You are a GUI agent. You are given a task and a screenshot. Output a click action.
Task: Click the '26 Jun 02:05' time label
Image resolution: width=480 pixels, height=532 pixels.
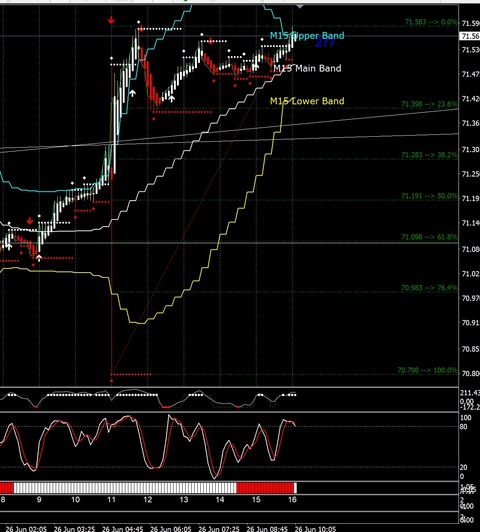click(x=26, y=529)
